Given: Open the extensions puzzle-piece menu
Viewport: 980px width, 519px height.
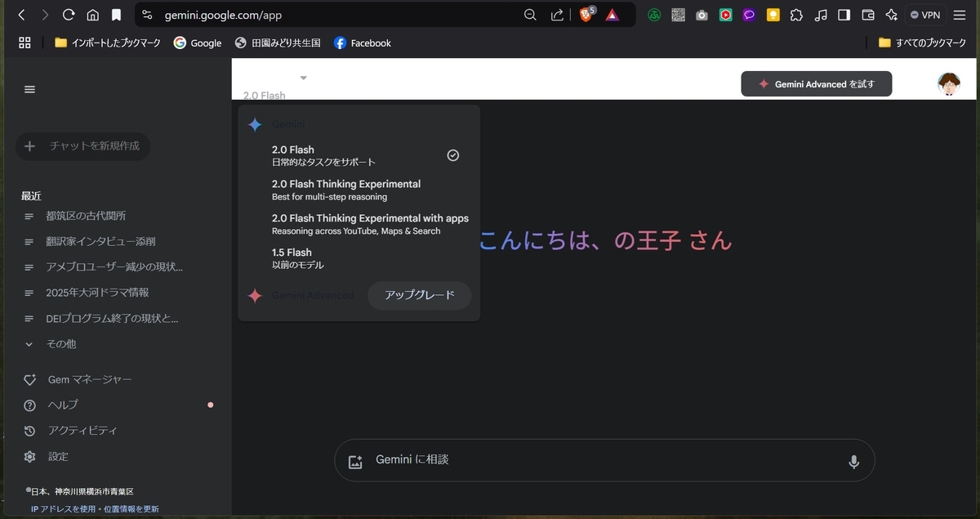Looking at the screenshot, I should [797, 15].
